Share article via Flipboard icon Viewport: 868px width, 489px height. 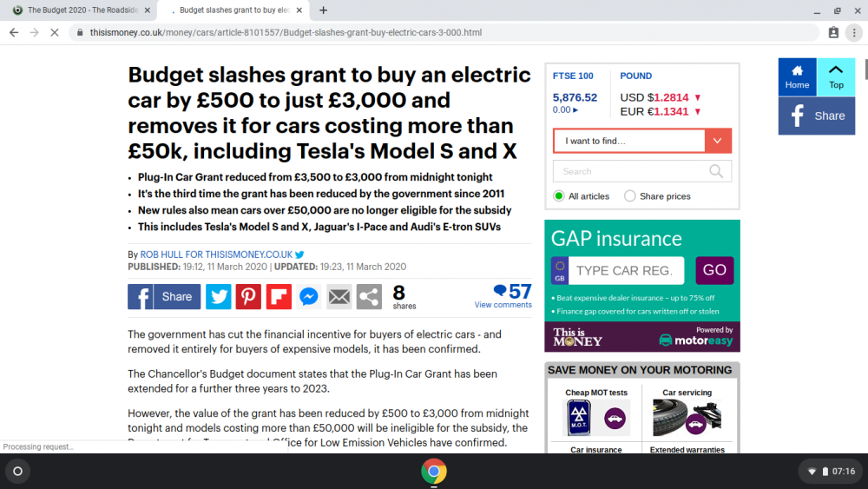pyautogui.click(x=279, y=297)
